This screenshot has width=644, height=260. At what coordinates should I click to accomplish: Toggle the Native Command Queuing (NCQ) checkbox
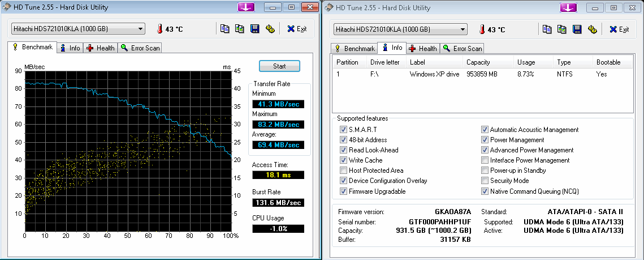pyautogui.click(x=485, y=191)
